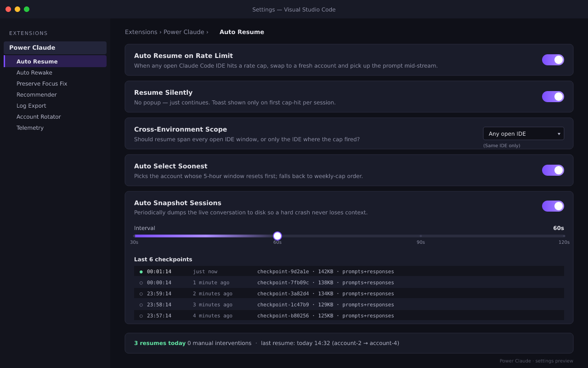Set interval slider to 90s mark
Image resolution: width=588 pixels, height=368 pixels.
point(421,236)
